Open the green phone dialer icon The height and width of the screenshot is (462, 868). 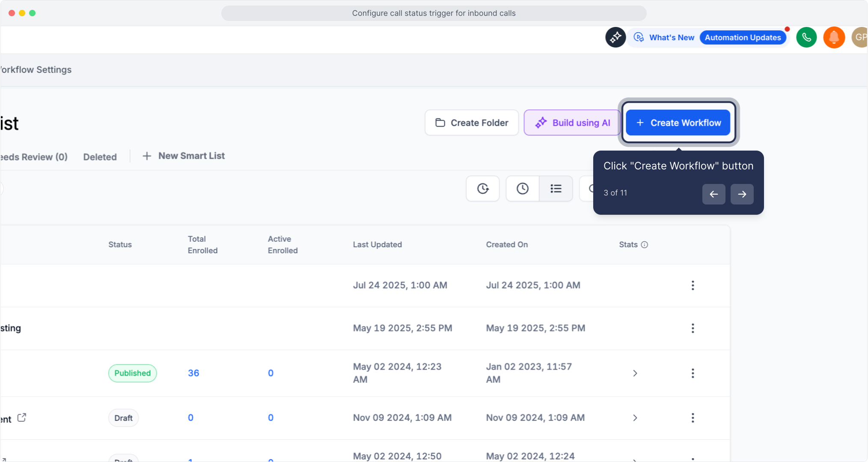pyautogui.click(x=806, y=38)
